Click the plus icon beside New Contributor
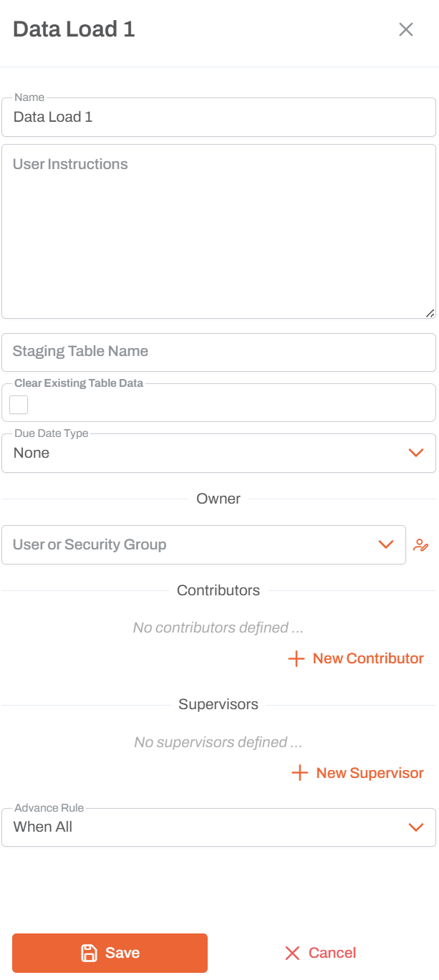Image resolution: width=439 pixels, height=980 pixels. pyautogui.click(x=296, y=658)
